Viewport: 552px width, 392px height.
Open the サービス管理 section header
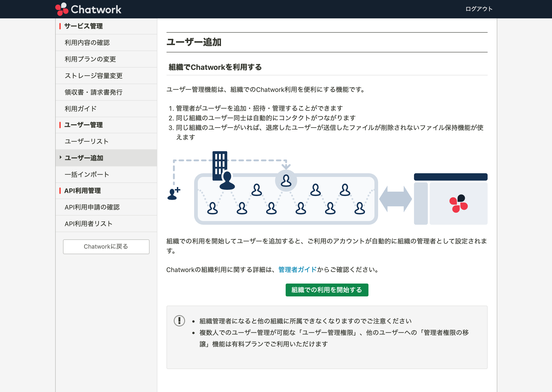tap(83, 26)
